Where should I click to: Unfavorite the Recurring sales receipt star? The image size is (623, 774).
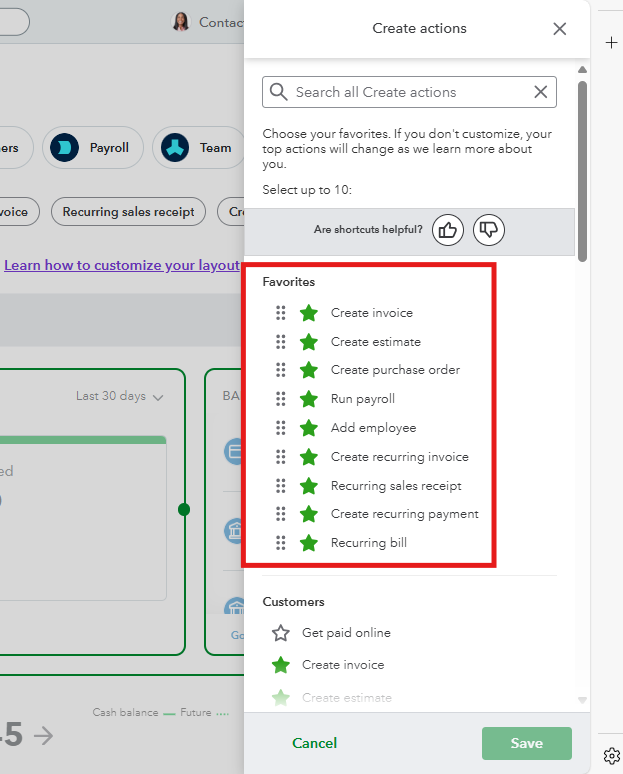click(x=309, y=486)
